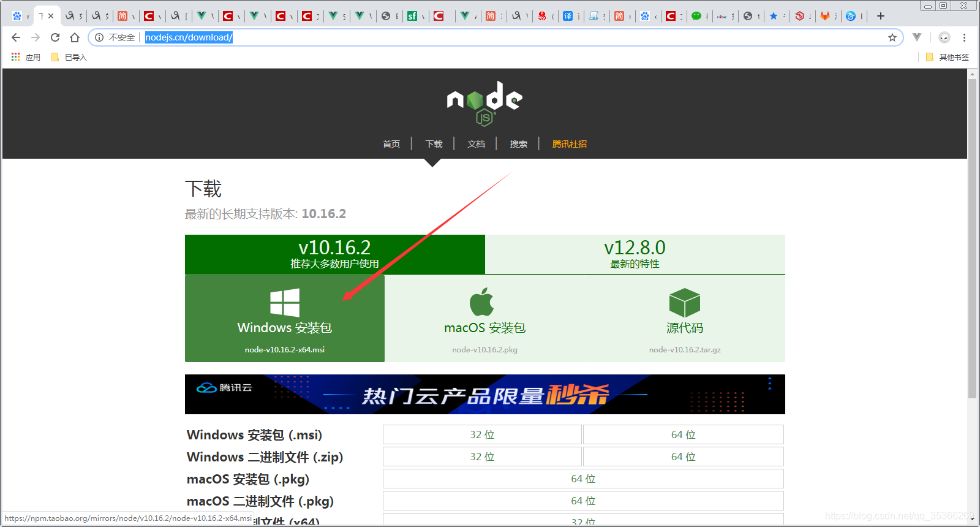Open the 腾讯云 advertisement banner
This screenshot has width=980, height=527.
(x=484, y=395)
